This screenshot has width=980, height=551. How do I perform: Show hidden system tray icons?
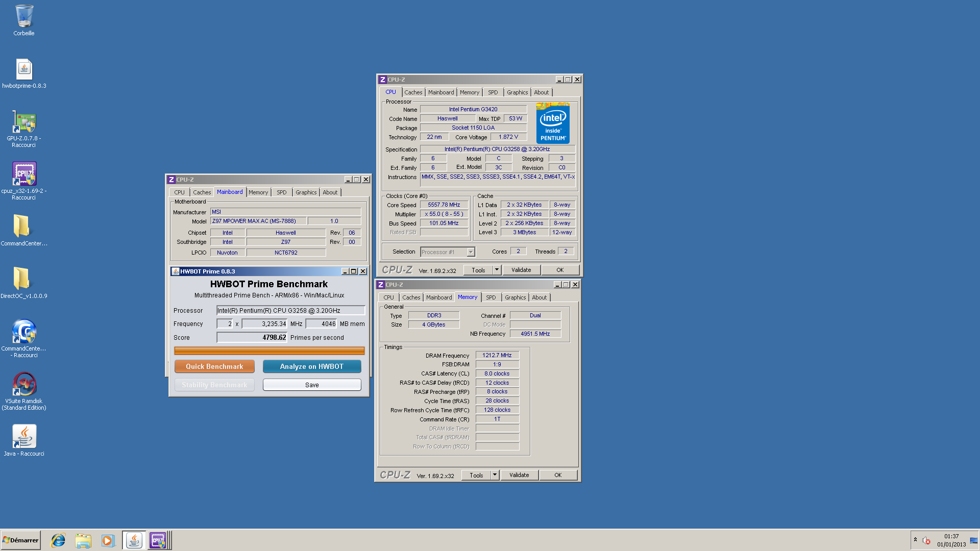915,540
